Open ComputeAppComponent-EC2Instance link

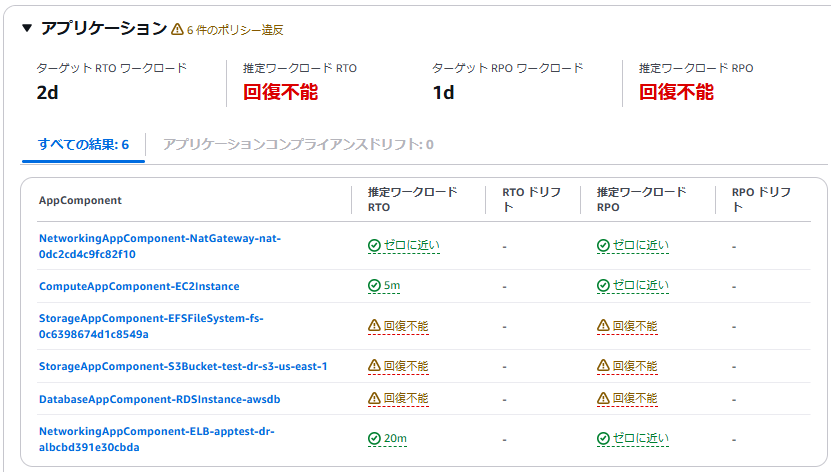pyautogui.click(x=139, y=286)
